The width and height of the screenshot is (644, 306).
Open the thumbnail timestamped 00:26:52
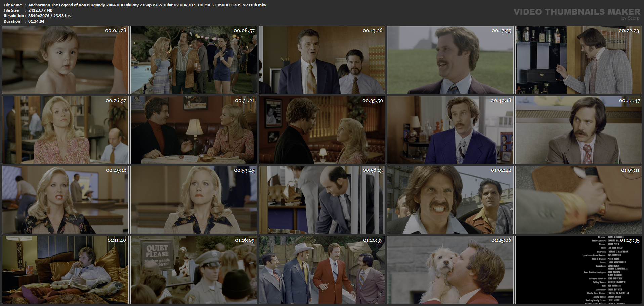tap(65, 130)
